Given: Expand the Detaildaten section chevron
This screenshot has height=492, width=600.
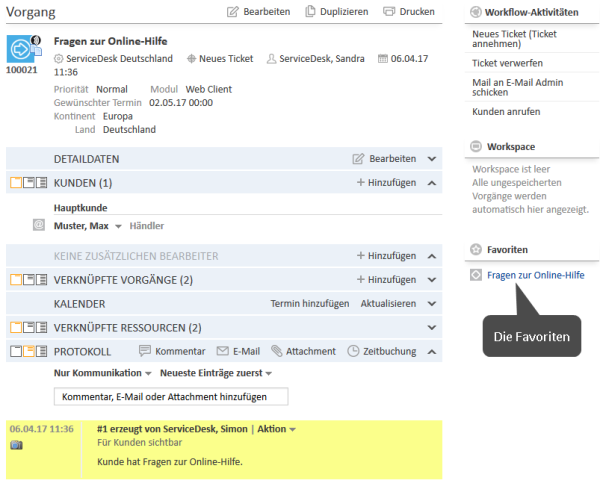Looking at the screenshot, I should click(x=431, y=159).
